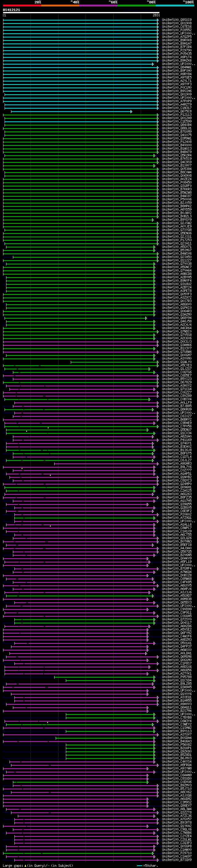Open hit UniRef100_Q01908
The height and width of the screenshot is (868, 197).
(x=177, y=23)
